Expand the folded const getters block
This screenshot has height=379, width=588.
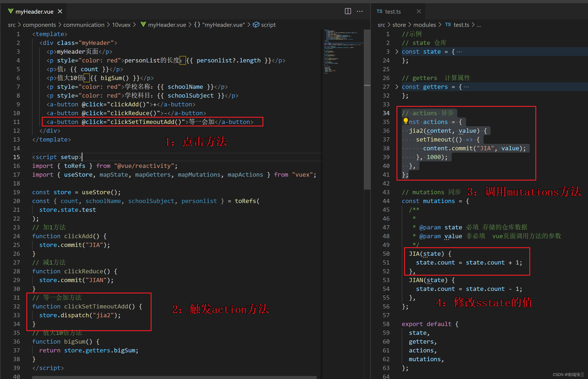397,87
